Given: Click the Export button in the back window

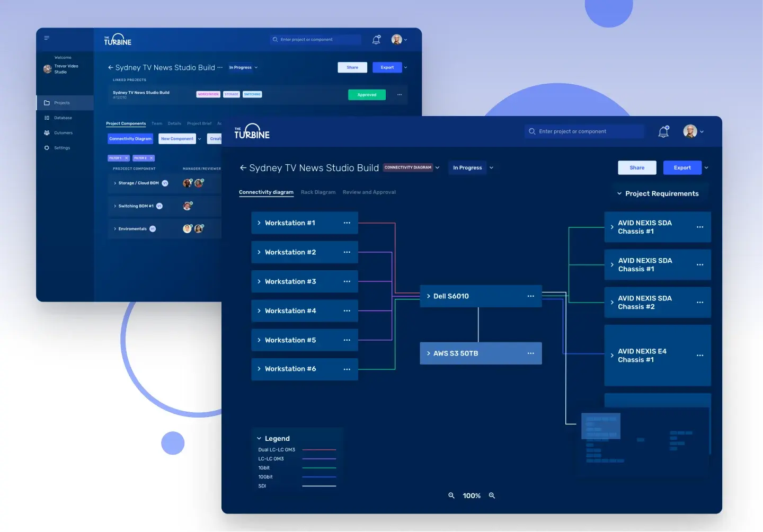Looking at the screenshot, I should 387,67.
